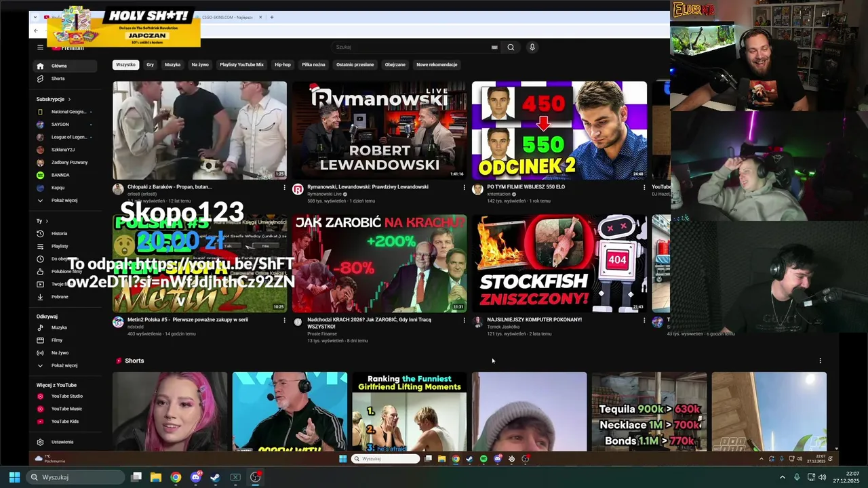The height and width of the screenshot is (488, 868).
Task: Select Playlisty YouTube Mix chip
Action: click(241, 65)
